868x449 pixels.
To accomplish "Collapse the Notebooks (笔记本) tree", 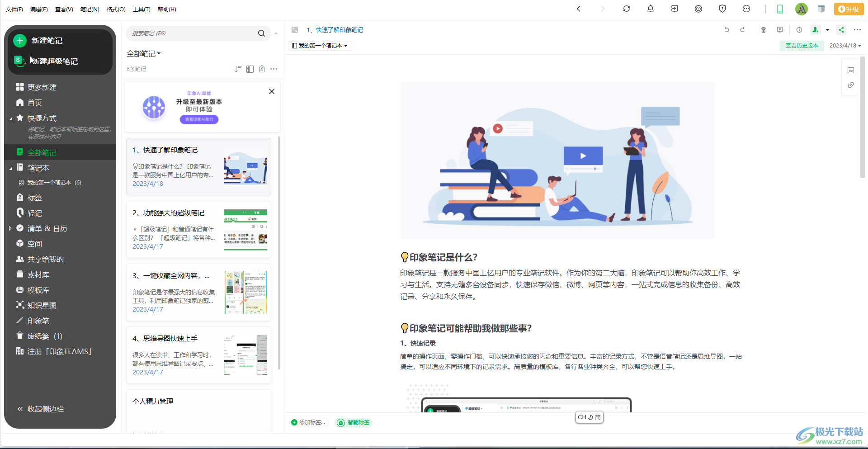I will tap(11, 168).
